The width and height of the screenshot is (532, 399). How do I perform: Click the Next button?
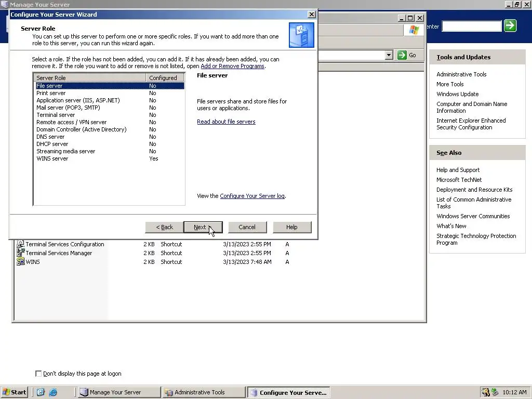coord(203,227)
